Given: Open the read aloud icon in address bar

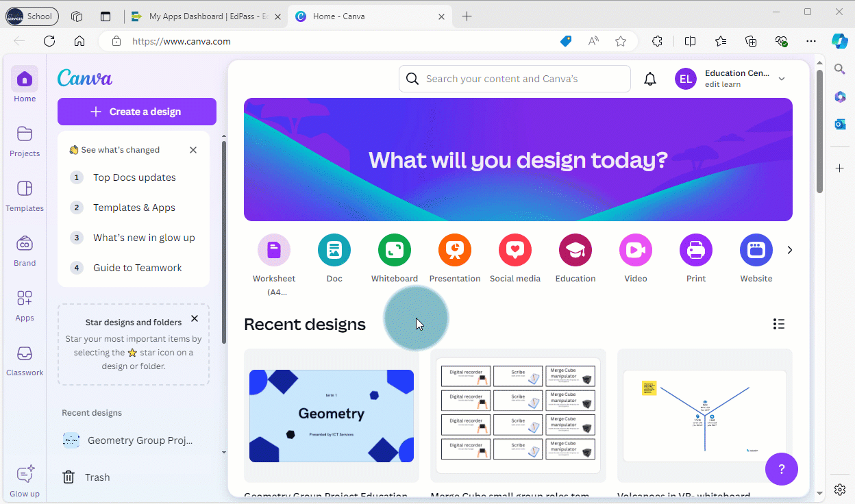Looking at the screenshot, I should 593,41.
